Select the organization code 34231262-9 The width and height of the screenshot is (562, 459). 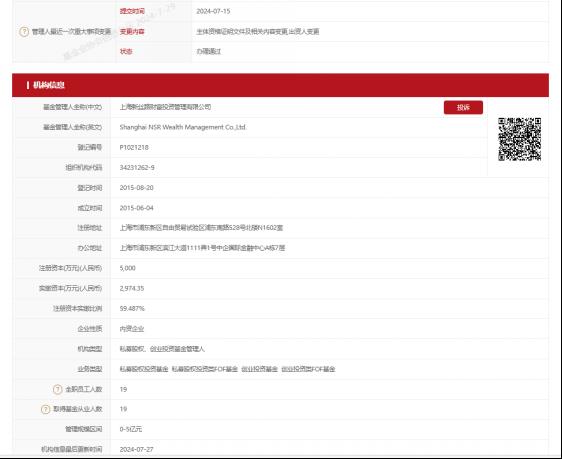point(137,167)
